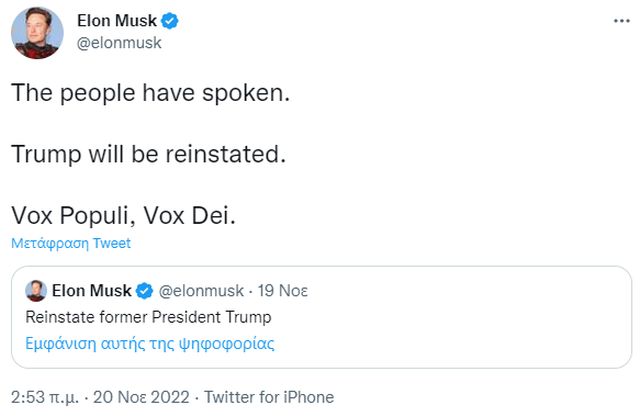The width and height of the screenshot is (640, 417).
Task: Click the verified badge beside the top name
Action: [x=169, y=21]
